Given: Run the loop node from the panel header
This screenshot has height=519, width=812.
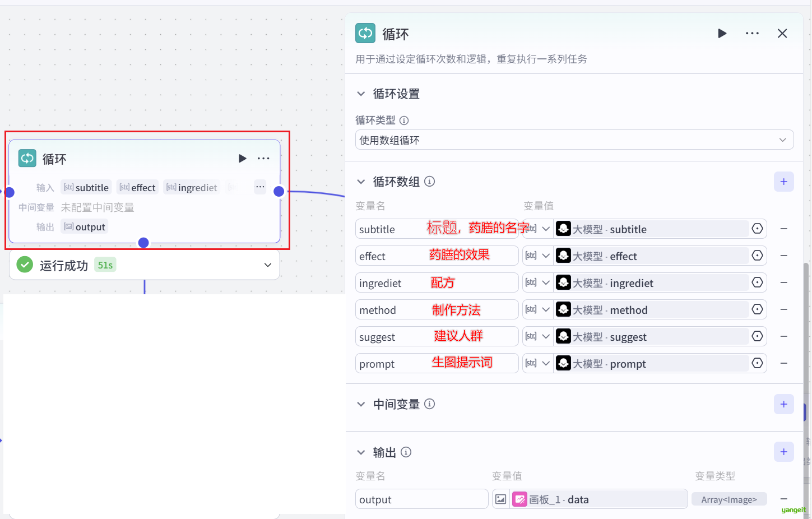Looking at the screenshot, I should [x=722, y=34].
